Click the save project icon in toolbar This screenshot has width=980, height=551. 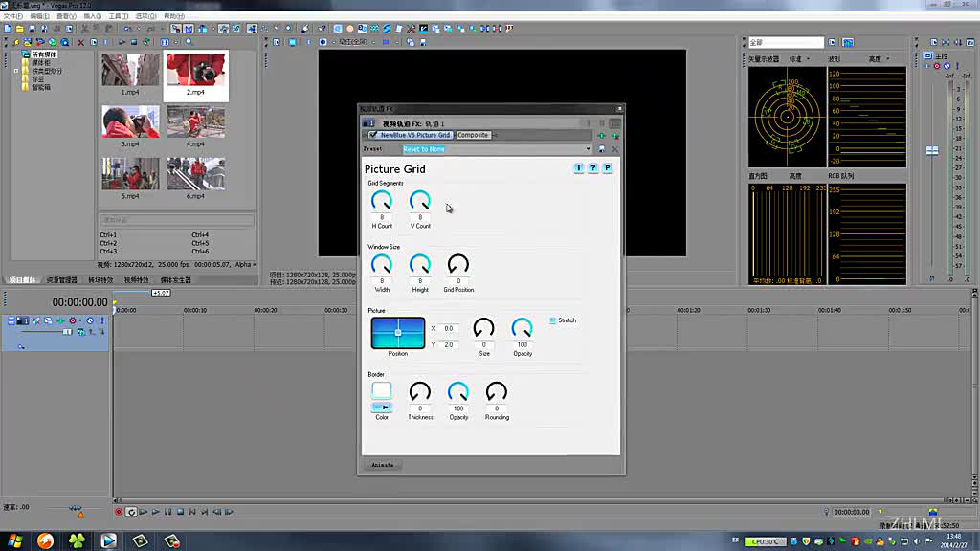31,29
